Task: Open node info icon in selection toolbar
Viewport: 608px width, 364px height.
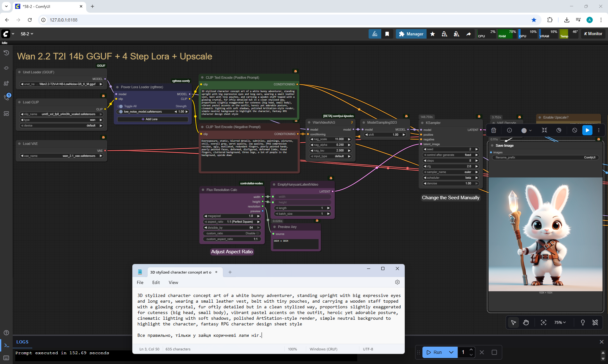Action: tap(509, 130)
